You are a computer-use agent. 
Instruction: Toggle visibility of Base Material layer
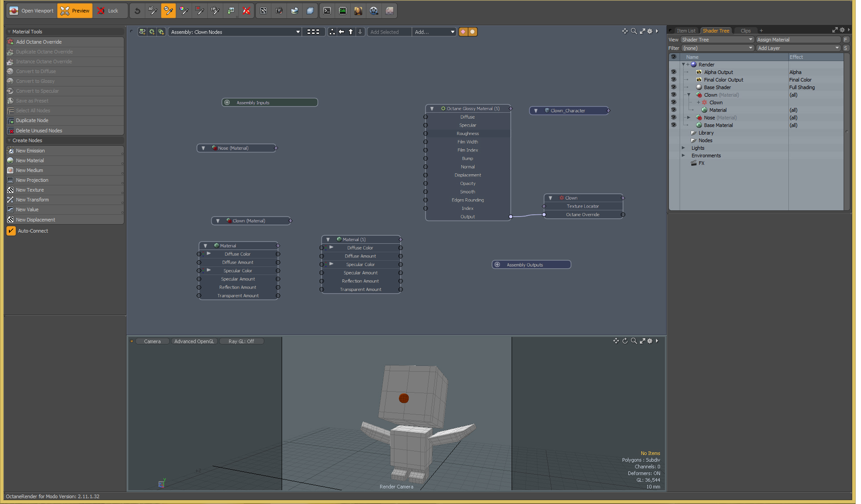pyautogui.click(x=673, y=125)
